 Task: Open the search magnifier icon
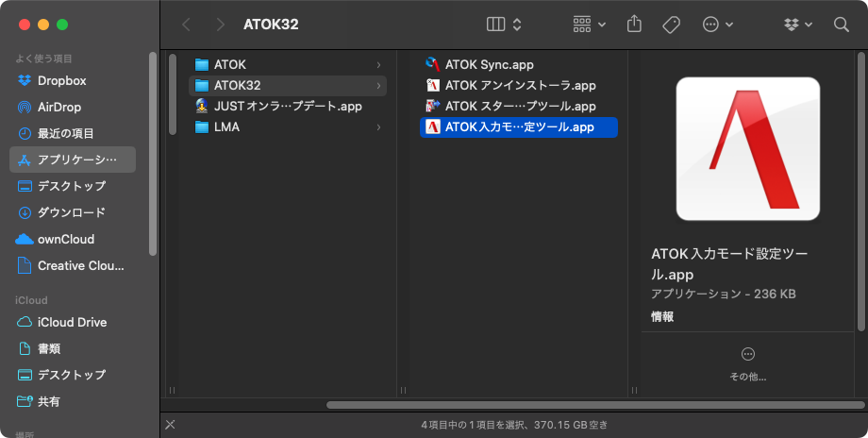pos(842,25)
